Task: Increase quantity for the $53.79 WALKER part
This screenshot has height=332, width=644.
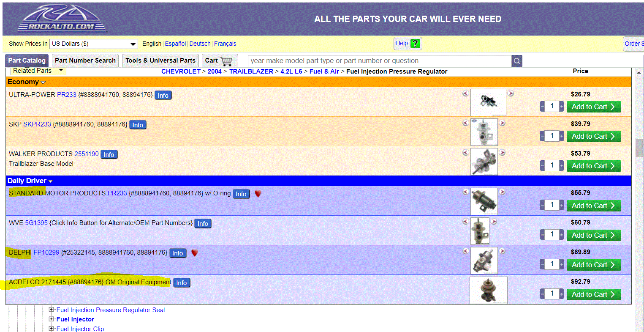Action: point(562,166)
